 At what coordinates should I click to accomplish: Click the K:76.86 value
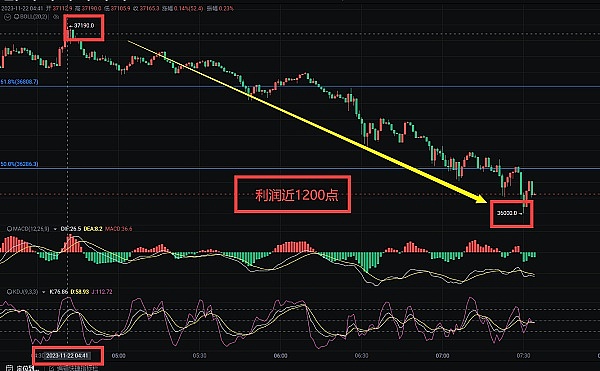click(x=59, y=292)
